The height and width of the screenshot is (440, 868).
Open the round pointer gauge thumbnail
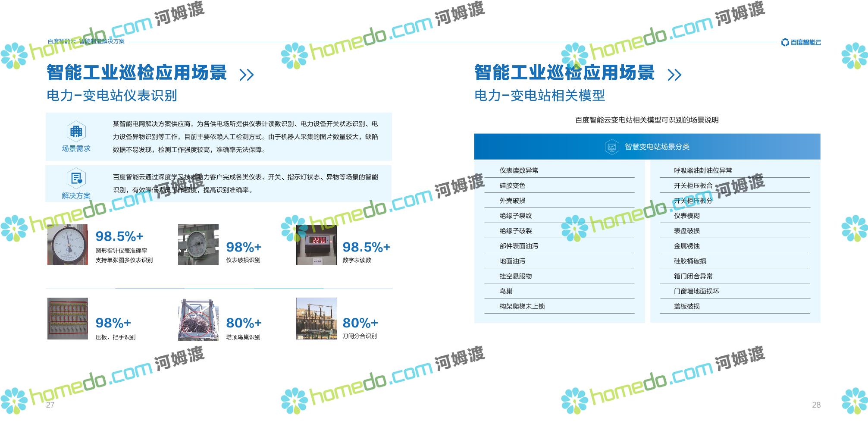click(68, 245)
